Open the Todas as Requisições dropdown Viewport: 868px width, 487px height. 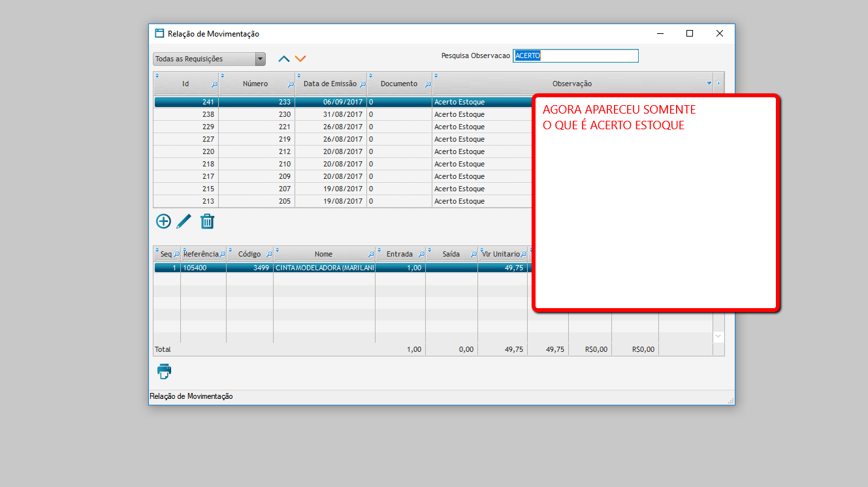(x=259, y=58)
